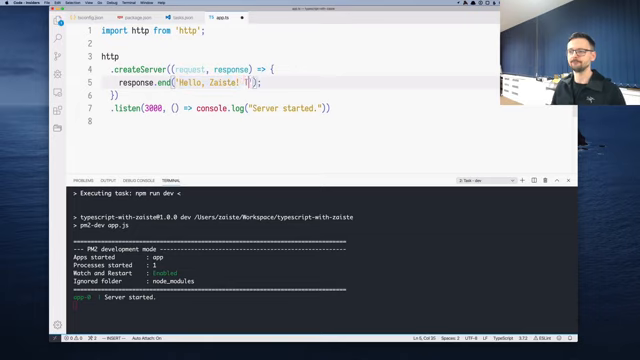Click the cloud icon in the macOS menu bar

[x=473, y=2]
